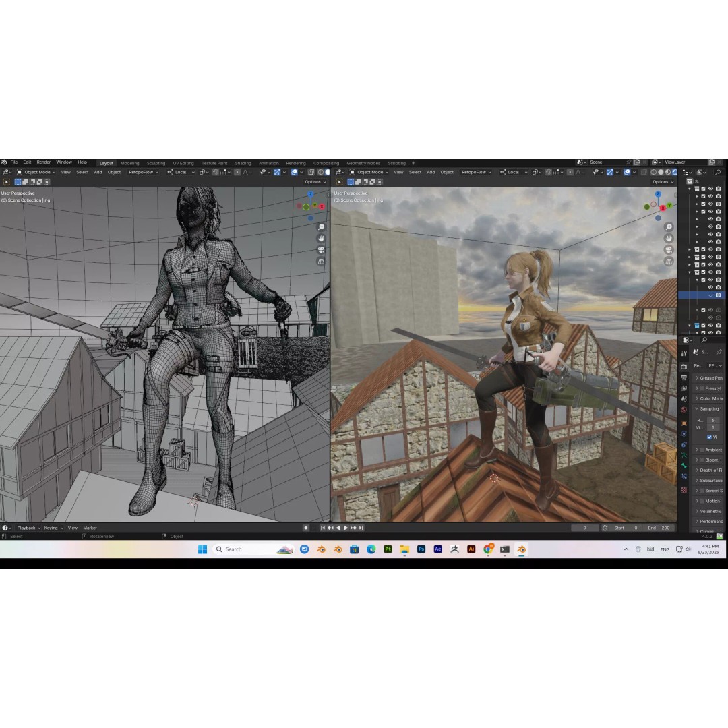Select rendered shading mode in right viewport

click(675, 172)
